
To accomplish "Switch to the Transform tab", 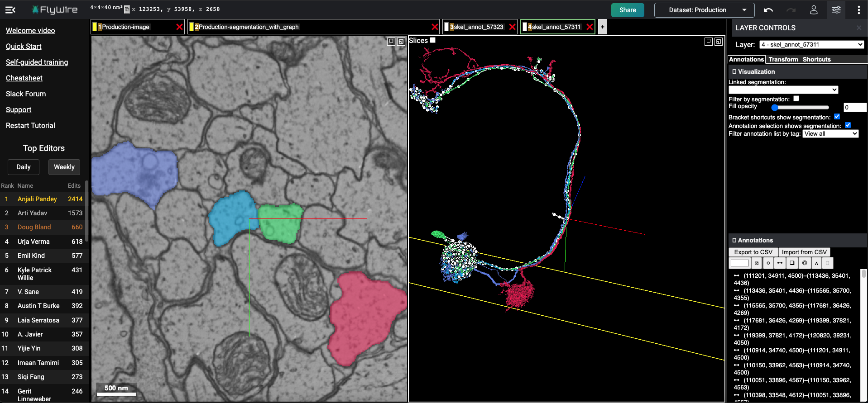I will coord(783,60).
